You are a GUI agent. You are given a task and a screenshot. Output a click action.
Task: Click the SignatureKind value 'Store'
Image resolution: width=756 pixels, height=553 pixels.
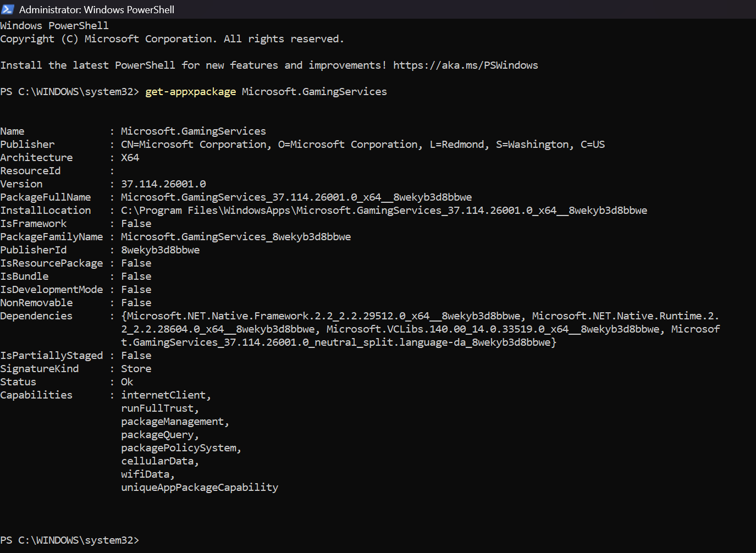click(x=136, y=369)
